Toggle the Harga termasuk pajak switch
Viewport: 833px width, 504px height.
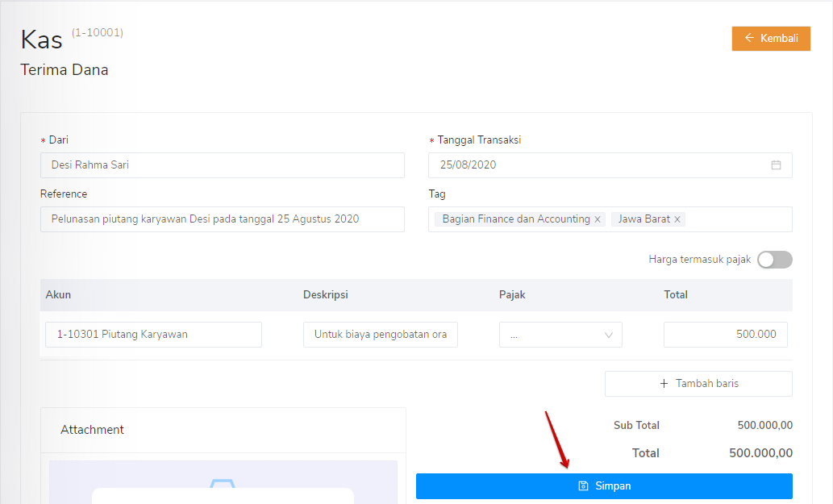pos(775,260)
